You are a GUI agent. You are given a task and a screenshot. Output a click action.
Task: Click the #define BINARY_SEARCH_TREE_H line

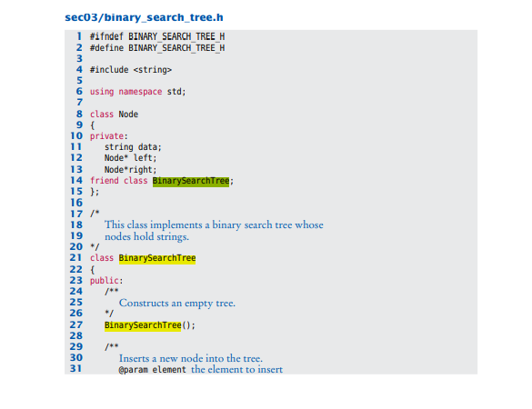157,48
